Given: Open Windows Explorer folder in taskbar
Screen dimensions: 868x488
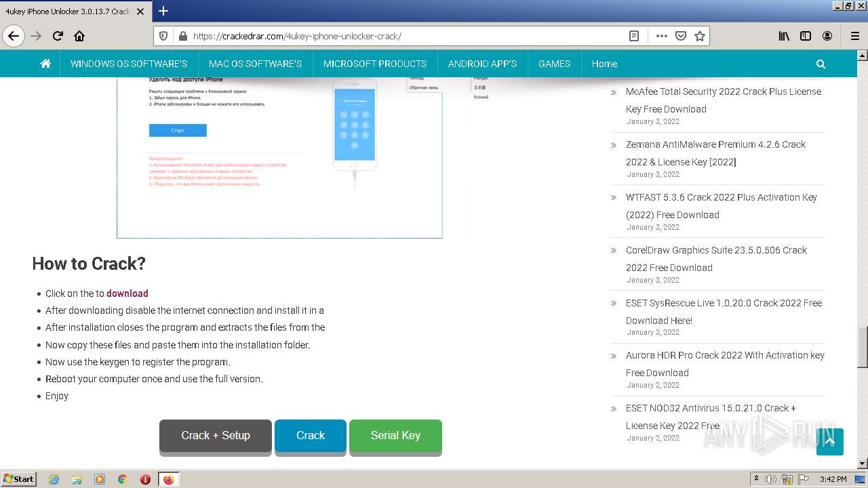Looking at the screenshot, I should coord(77,479).
